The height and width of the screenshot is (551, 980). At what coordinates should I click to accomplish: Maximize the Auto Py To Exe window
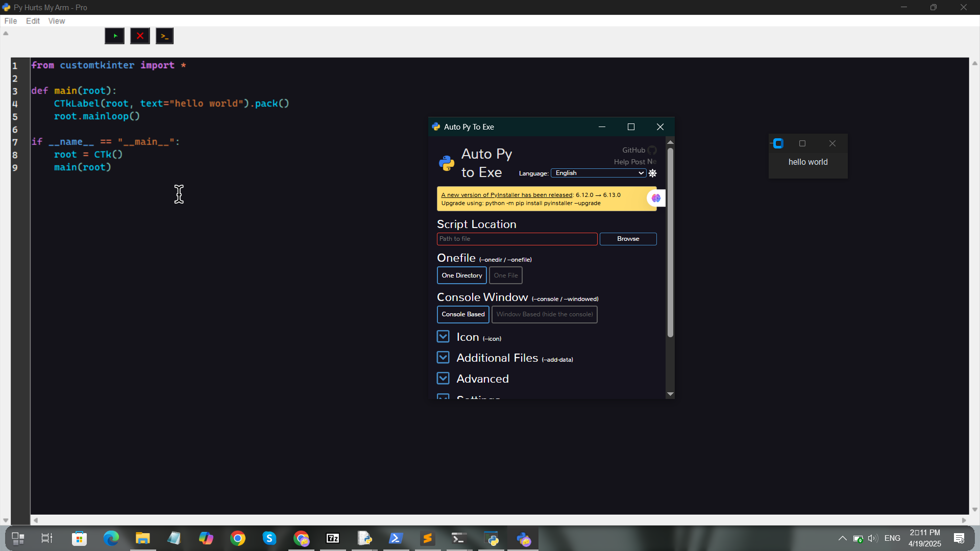tap(631, 127)
